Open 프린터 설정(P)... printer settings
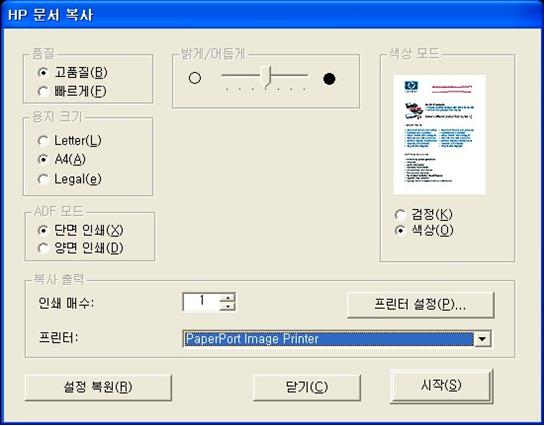 coord(420,305)
